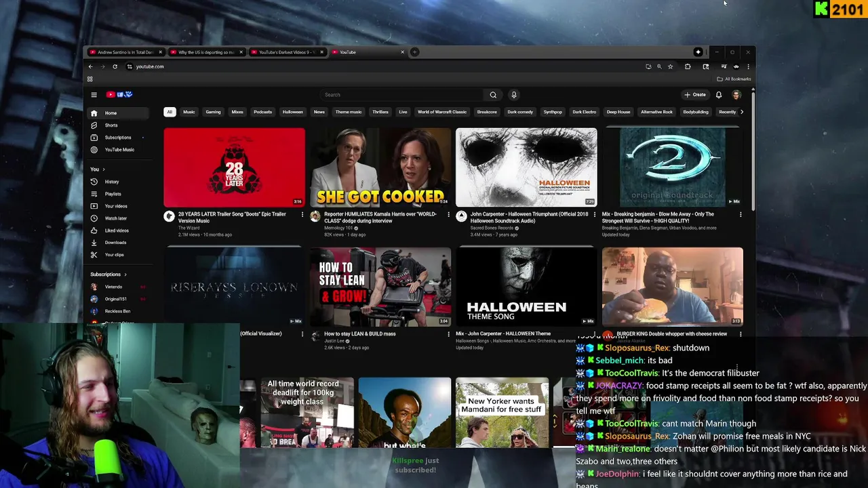
Task: Filter by Synthpop chip
Action: 553,112
